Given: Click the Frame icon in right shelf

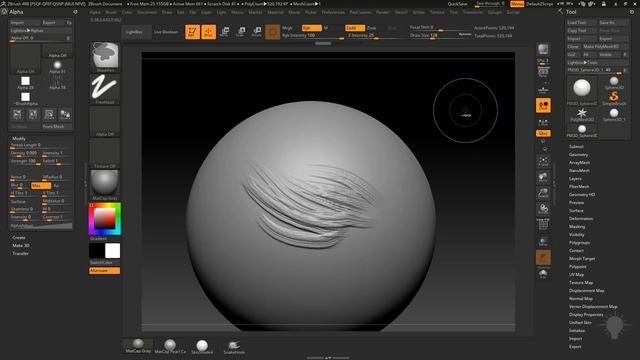Looking at the screenshot, I should point(543,162).
